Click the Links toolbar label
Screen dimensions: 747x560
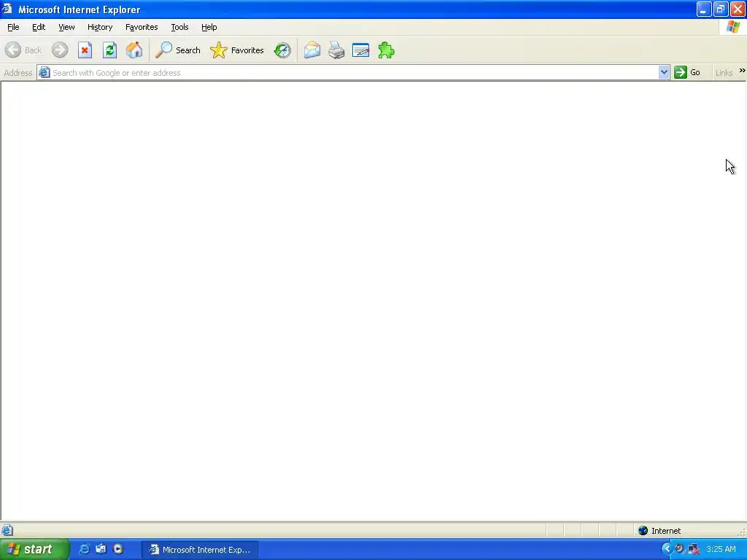(724, 73)
